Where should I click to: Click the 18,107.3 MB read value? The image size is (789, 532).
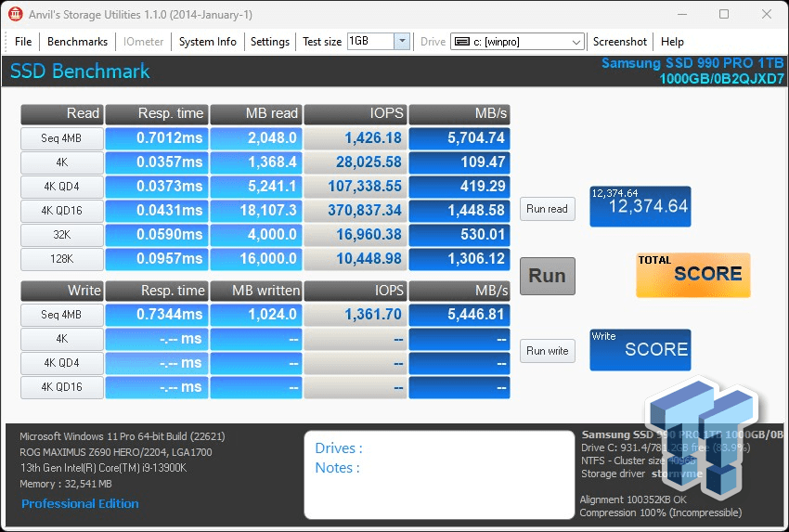[256, 211]
